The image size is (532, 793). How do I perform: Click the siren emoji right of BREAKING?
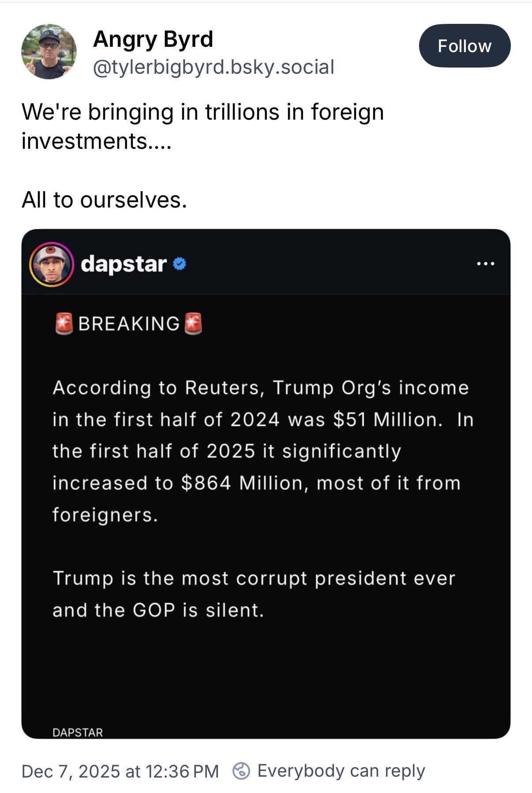[193, 324]
